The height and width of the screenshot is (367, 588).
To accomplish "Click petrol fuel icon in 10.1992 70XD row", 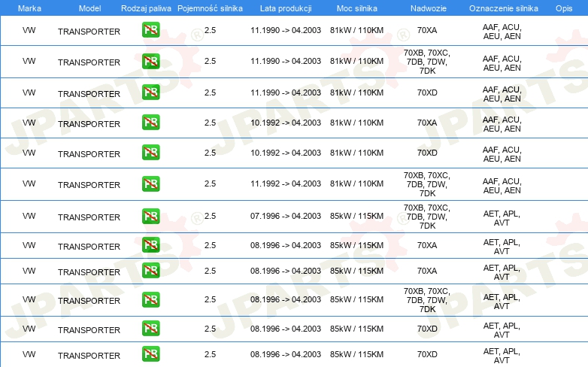I will pos(150,153).
